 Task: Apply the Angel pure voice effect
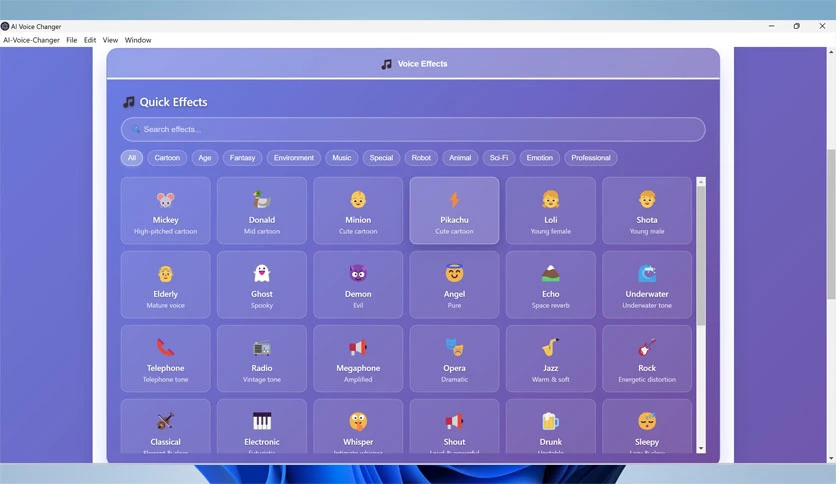coord(454,285)
